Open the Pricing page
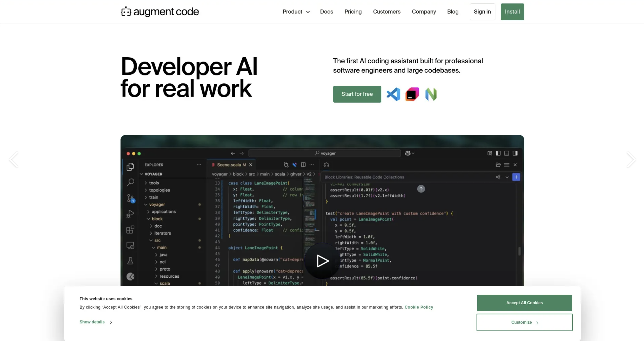The image size is (644, 341). (353, 12)
